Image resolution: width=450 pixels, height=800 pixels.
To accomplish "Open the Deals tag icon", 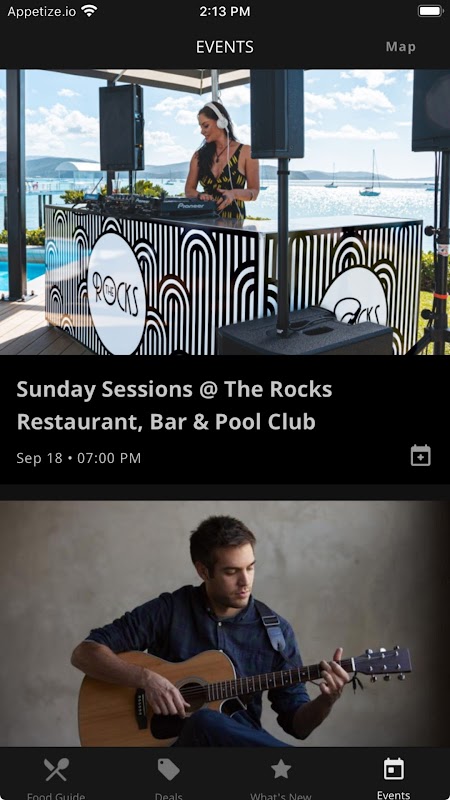I will click(x=168, y=769).
